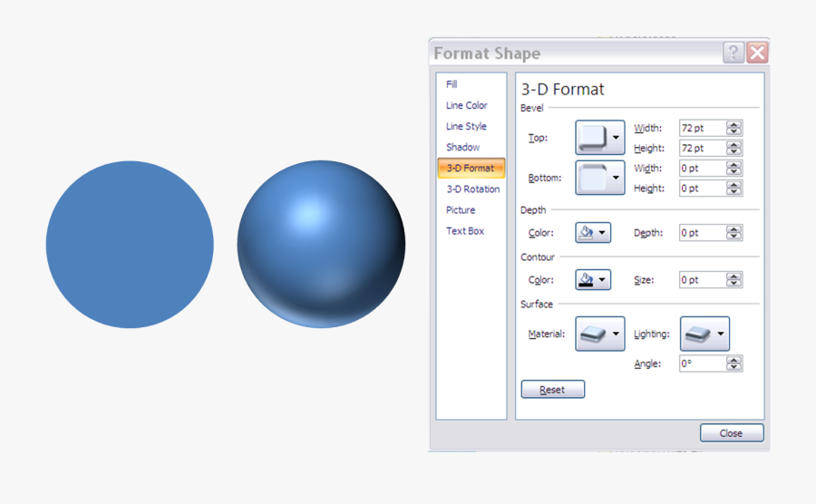Adjust the top bevel Width spinner

[x=734, y=128]
